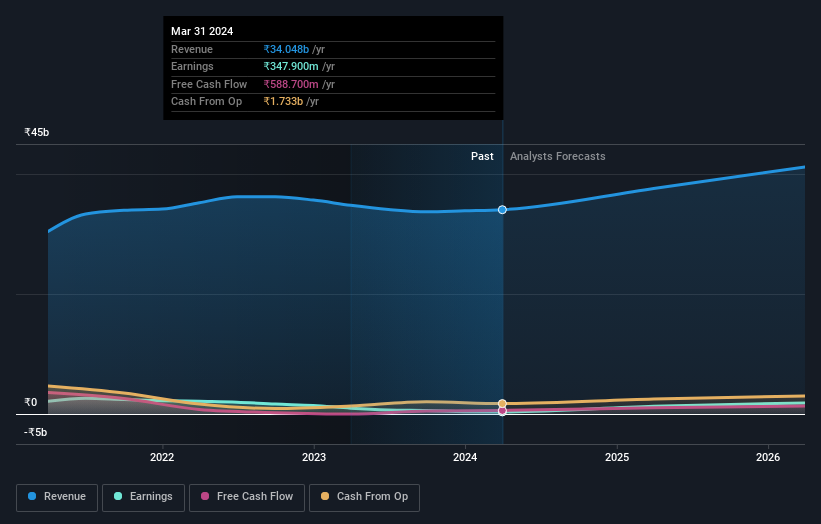The image size is (821, 524).
Task: Select the 2025 x-axis label
Action: pyautogui.click(x=617, y=457)
